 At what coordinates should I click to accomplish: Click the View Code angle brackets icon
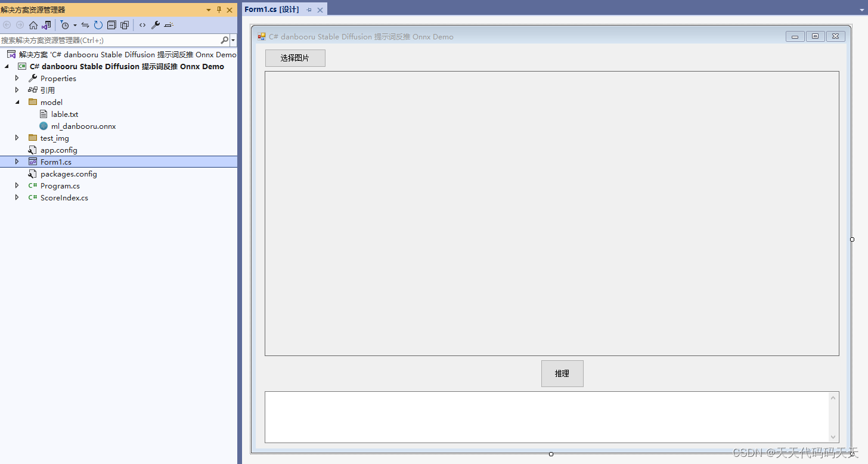[x=142, y=25]
